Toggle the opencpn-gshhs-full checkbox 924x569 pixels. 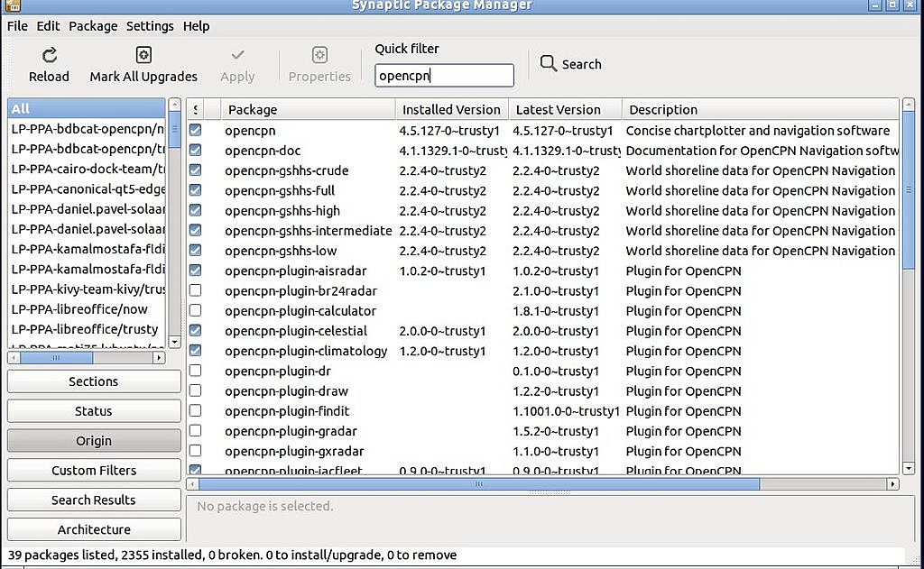click(x=196, y=190)
